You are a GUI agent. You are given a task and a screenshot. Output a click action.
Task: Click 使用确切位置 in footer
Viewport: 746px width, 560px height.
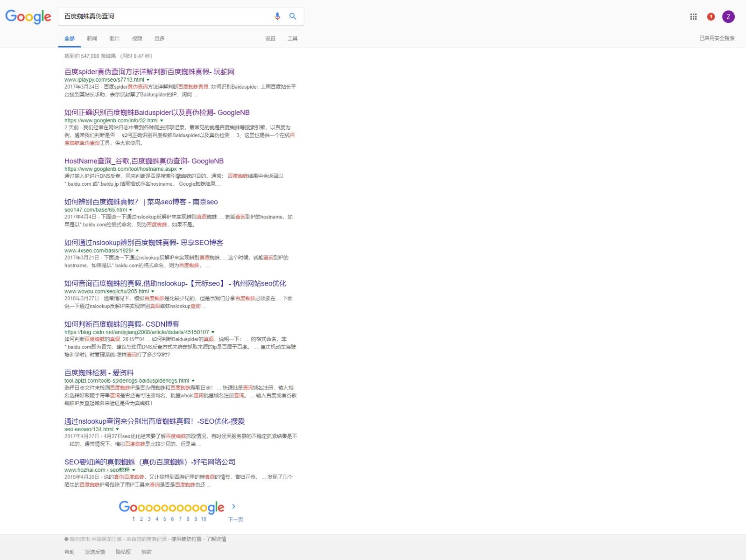coord(186,539)
